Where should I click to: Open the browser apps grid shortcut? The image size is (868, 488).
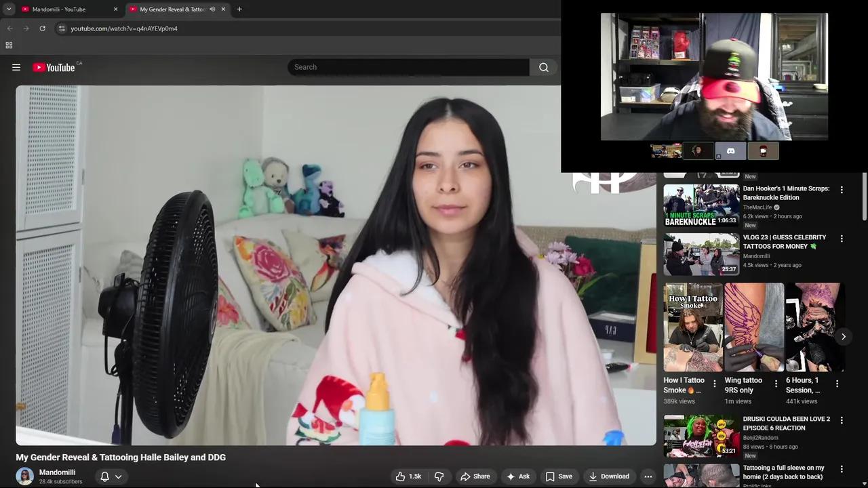9,45
